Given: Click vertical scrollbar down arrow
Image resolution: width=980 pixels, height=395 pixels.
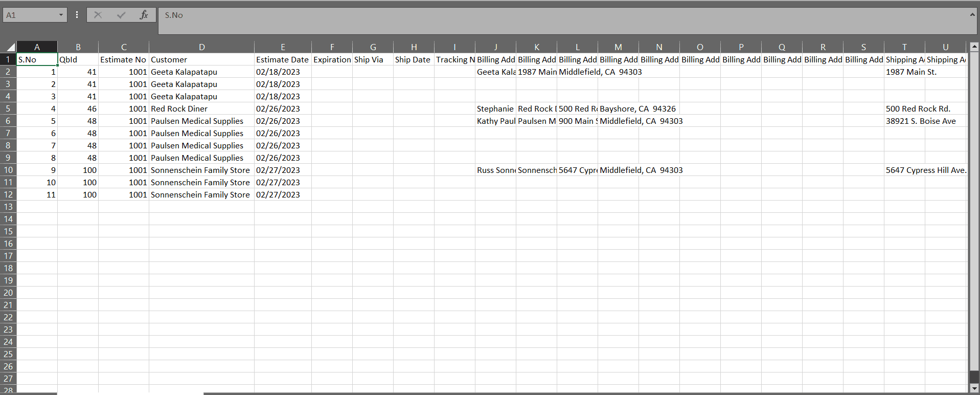Looking at the screenshot, I should tap(974, 388).
